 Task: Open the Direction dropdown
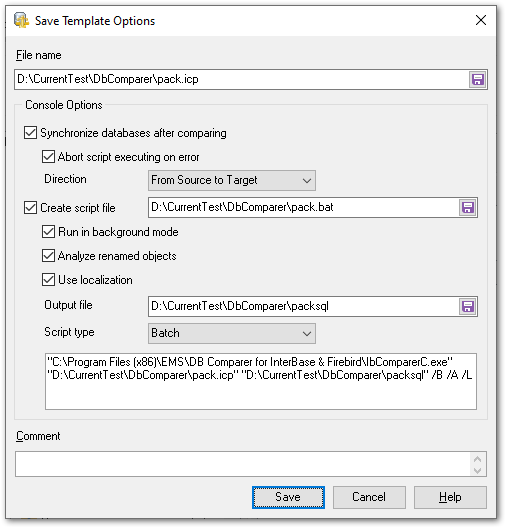(232, 180)
